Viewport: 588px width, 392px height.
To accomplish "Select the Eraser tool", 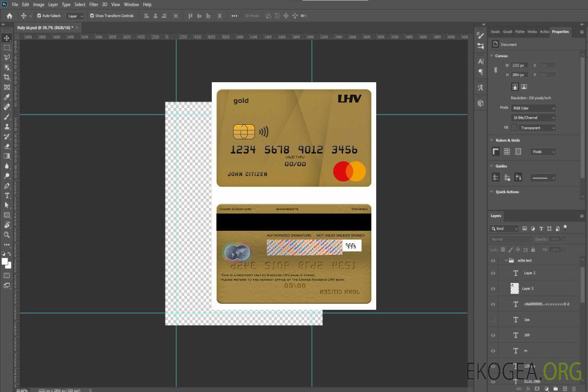I will point(7,146).
